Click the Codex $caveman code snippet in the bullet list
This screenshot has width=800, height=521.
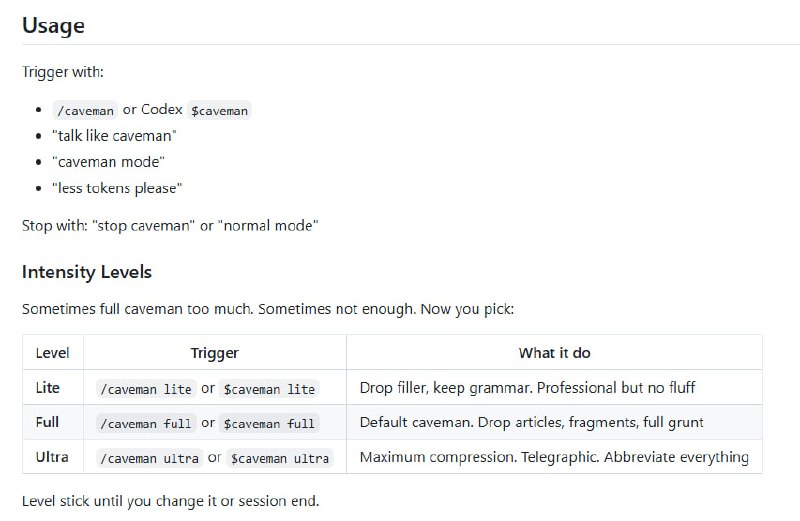point(219,110)
